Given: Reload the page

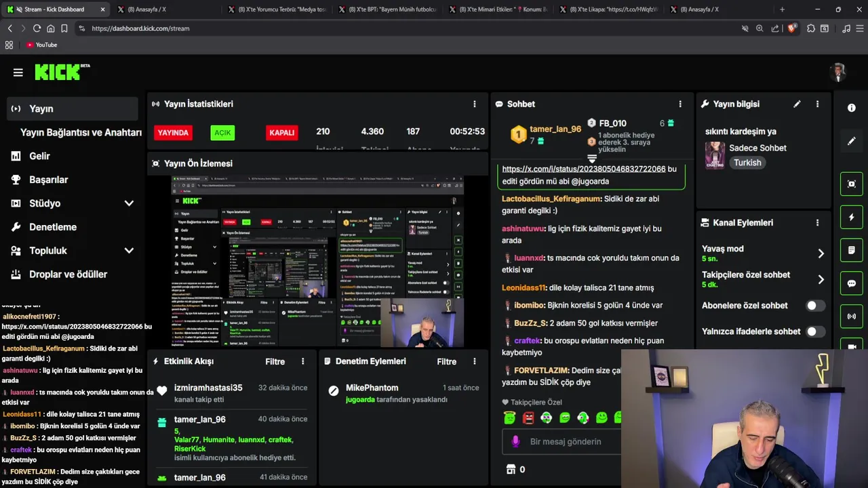Looking at the screenshot, I should tap(37, 28).
